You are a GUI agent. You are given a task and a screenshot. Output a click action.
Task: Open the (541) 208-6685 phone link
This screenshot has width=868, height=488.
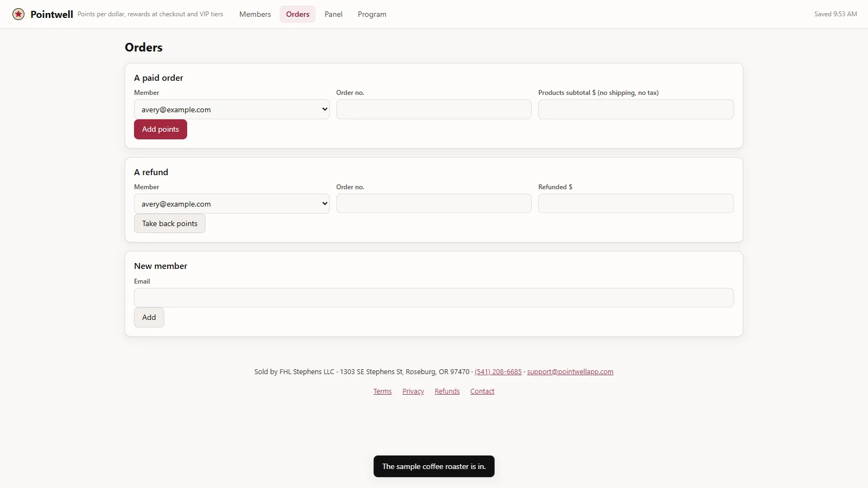[x=498, y=371]
